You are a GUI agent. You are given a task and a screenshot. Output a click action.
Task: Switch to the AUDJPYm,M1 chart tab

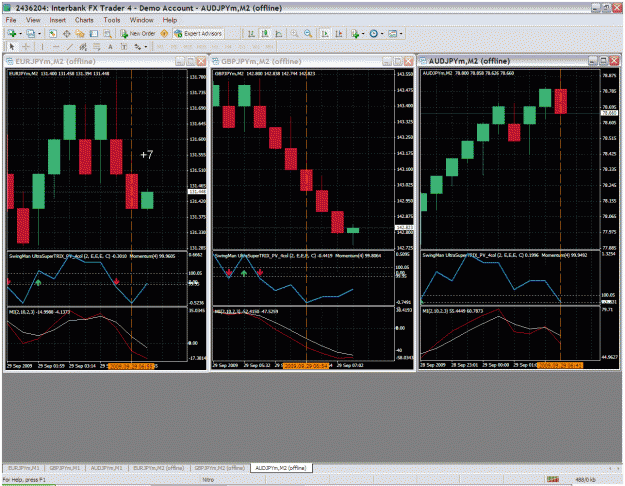point(106,468)
